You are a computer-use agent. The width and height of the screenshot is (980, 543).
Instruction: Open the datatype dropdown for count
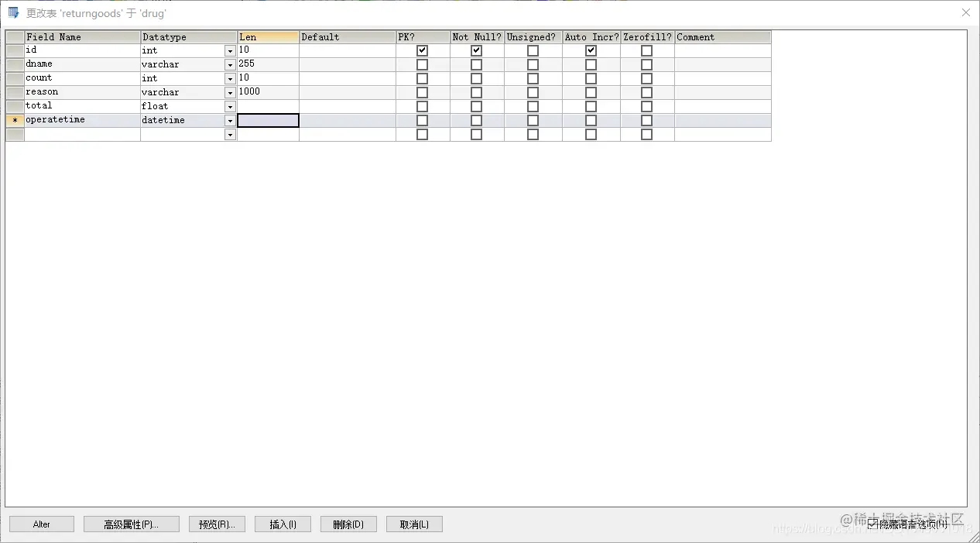(230, 78)
